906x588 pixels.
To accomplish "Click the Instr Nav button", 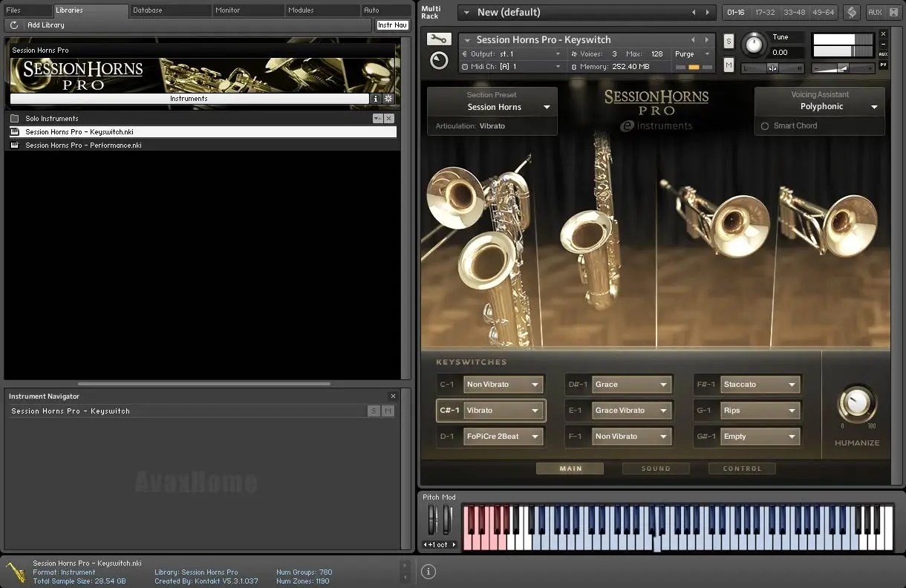I will click(x=391, y=24).
